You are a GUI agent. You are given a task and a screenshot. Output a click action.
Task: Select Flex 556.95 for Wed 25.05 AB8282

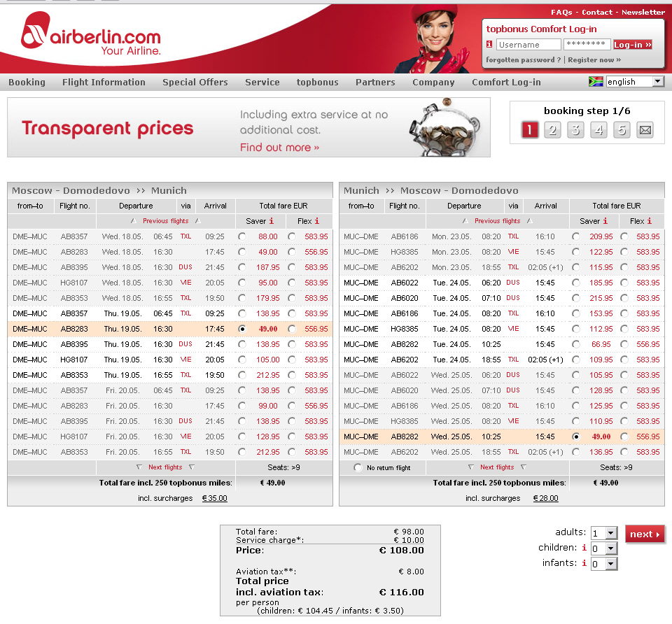[624, 437]
